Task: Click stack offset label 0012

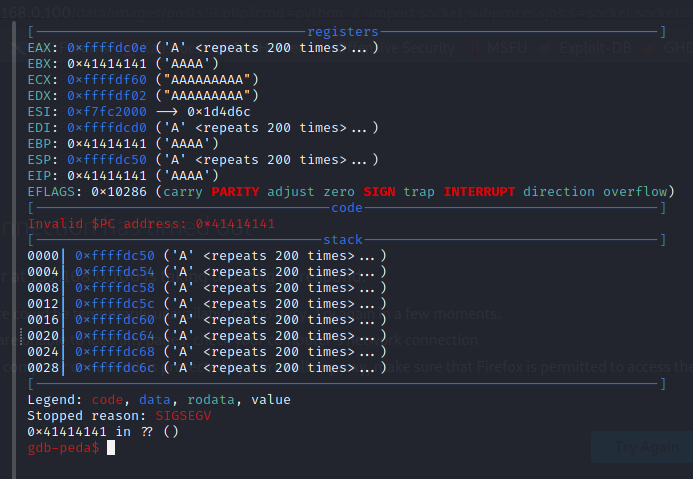Action: click(43, 304)
